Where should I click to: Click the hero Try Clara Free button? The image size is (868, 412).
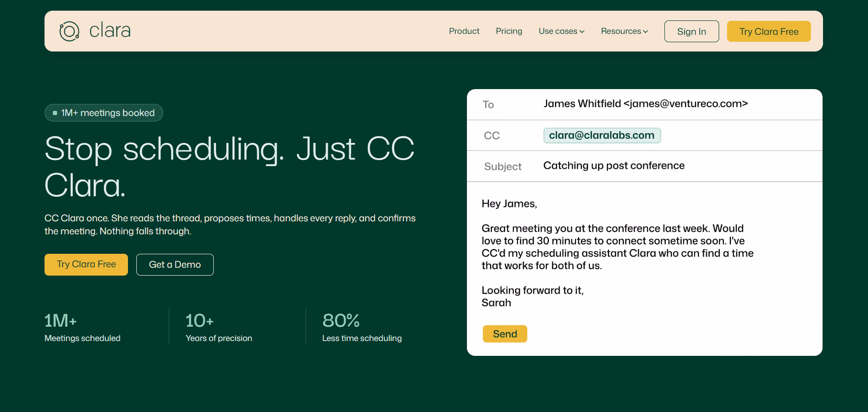click(86, 264)
